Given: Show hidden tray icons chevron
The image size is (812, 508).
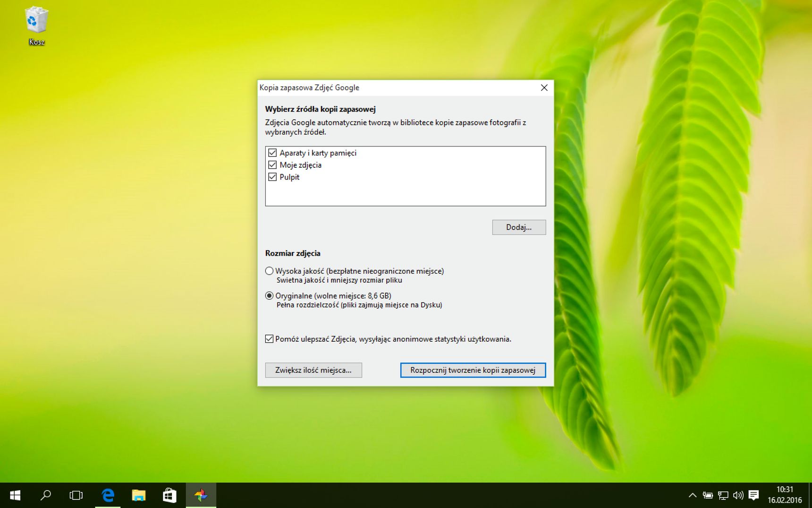Looking at the screenshot, I should [692, 495].
